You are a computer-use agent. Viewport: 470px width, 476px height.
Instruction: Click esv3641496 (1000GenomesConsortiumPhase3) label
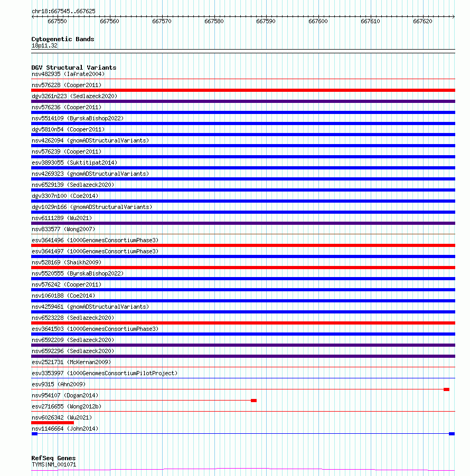(x=95, y=240)
